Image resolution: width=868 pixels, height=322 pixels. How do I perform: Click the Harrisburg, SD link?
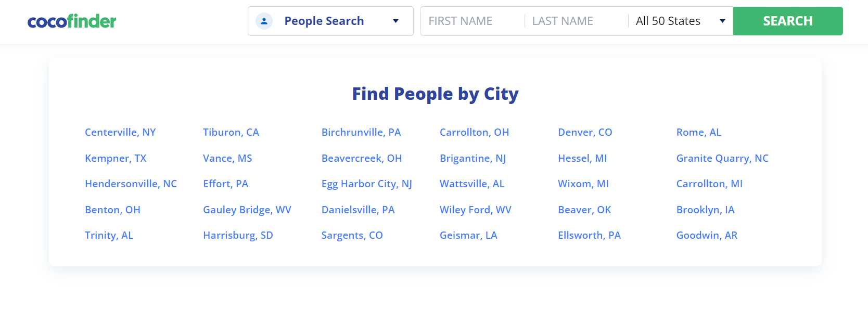click(x=238, y=235)
